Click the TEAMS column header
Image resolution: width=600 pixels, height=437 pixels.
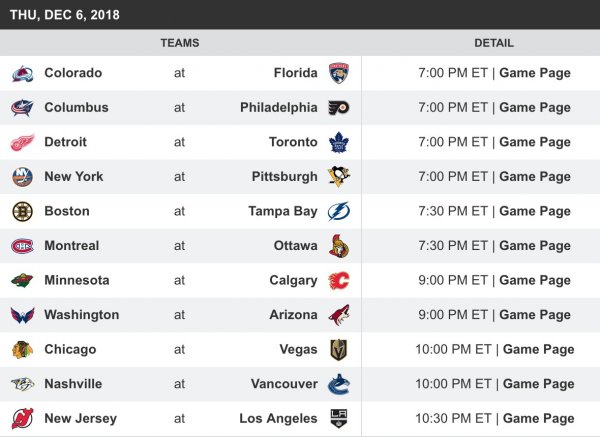(x=180, y=43)
